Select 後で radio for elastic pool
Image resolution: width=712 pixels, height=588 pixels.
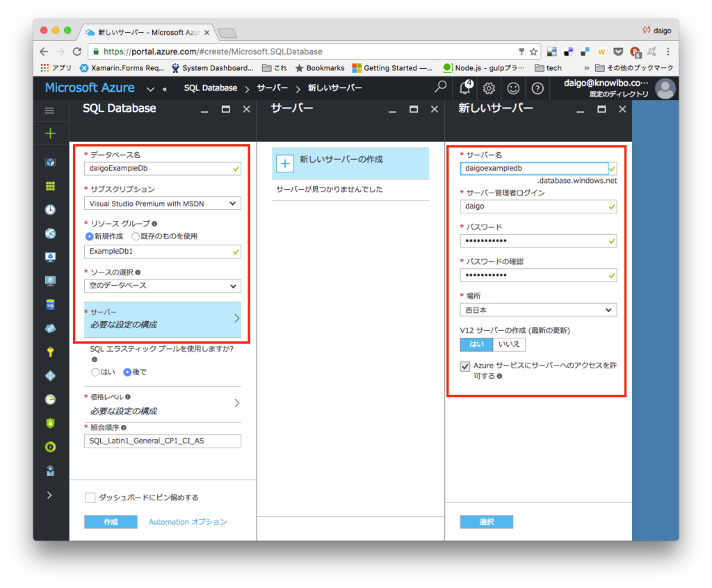point(128,372)
